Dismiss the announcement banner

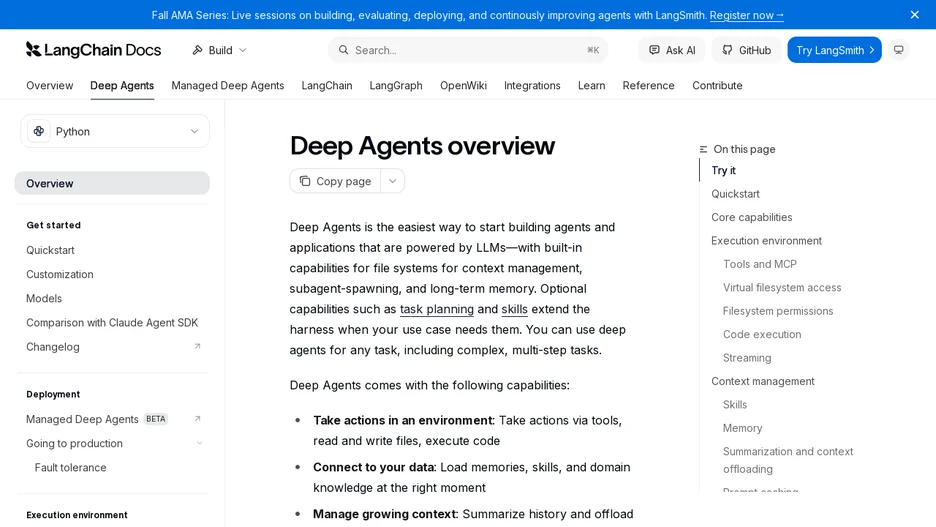click(x=915, y=15)
